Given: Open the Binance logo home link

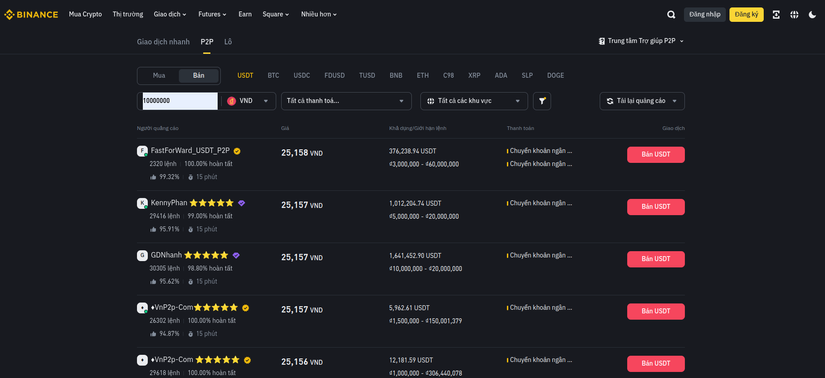Looking at the screenshot, I should pyautogui.click(x=31, y=14).
